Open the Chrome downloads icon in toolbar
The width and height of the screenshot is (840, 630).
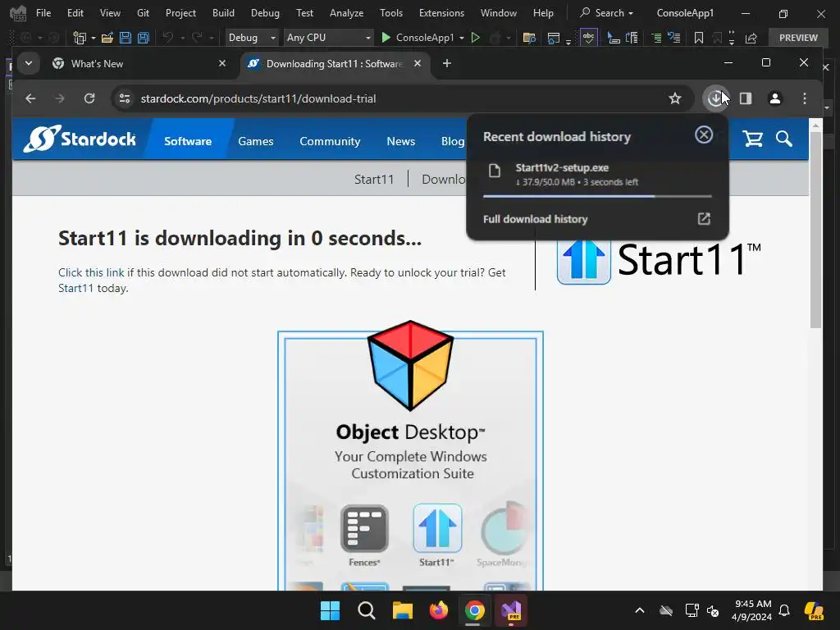coord(715,98)
